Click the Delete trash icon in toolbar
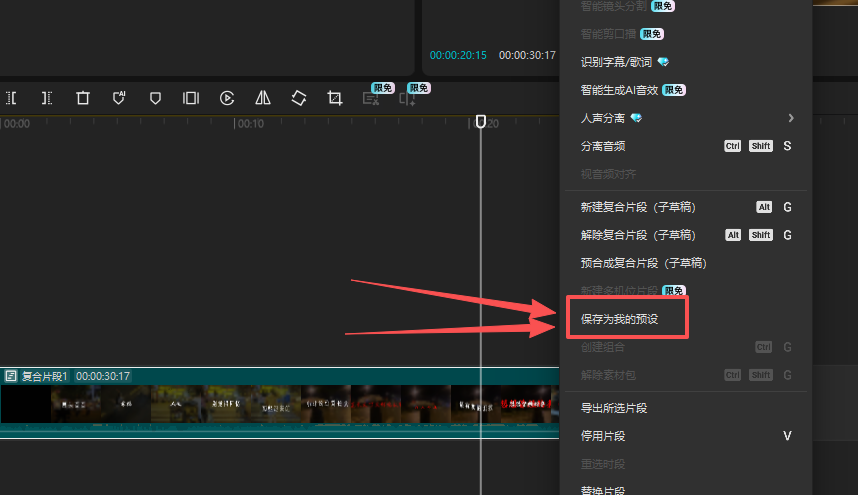The image size is (858, 495). [83, 98]
